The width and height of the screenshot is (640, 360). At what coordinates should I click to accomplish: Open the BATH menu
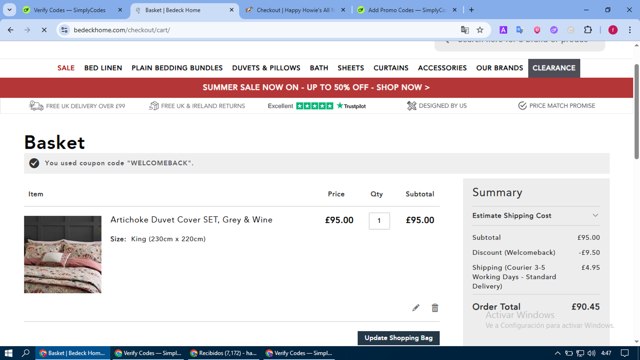pyautogui.click(x=319, y=68)
